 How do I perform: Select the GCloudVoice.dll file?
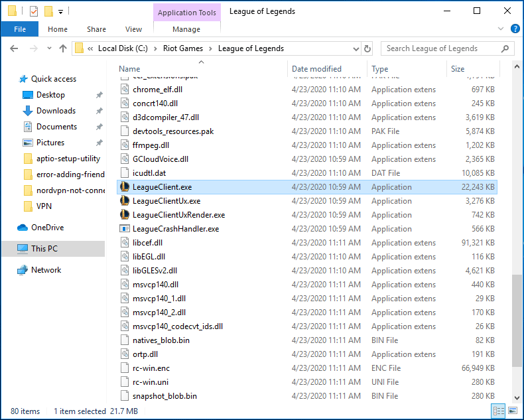click(x=307, y=159)
